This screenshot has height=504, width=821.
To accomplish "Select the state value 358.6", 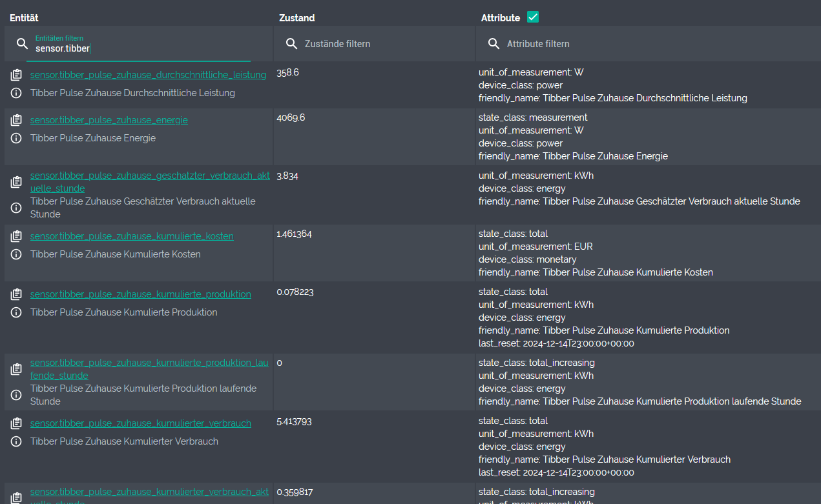I will point(287,72).
